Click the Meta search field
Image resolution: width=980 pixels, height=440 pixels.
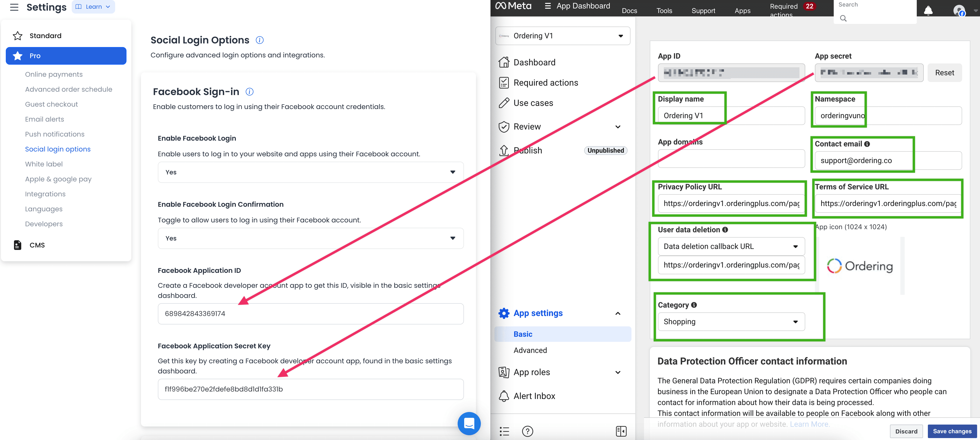pyautogui.click(x=875, y=12)
